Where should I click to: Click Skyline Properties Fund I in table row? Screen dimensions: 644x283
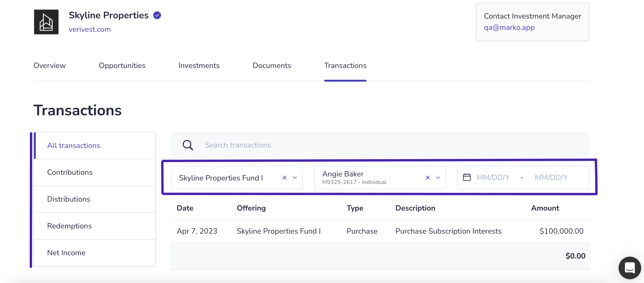coord(278,231)
